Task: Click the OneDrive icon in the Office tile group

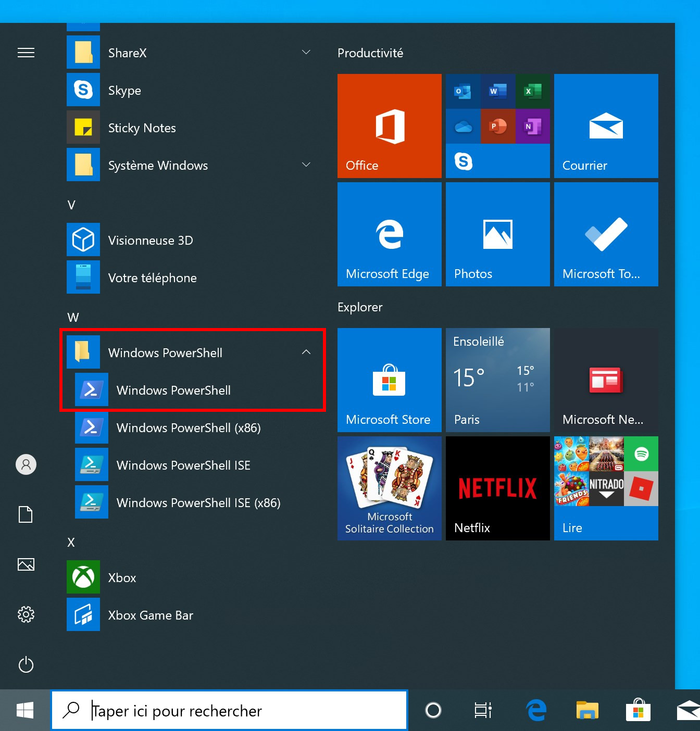Action: coord(463,126)
